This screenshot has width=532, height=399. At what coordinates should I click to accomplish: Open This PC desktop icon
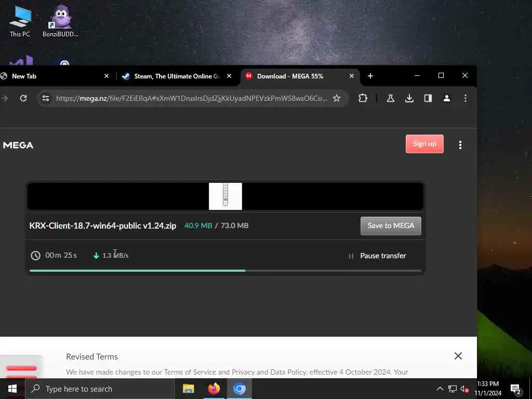[x=20, y=21]
